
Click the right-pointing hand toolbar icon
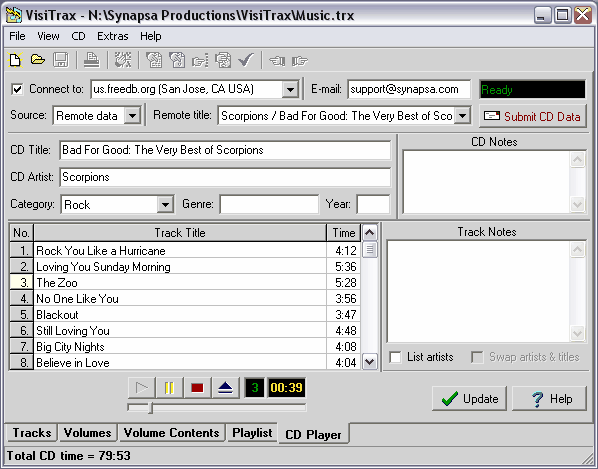coord(300,60)
